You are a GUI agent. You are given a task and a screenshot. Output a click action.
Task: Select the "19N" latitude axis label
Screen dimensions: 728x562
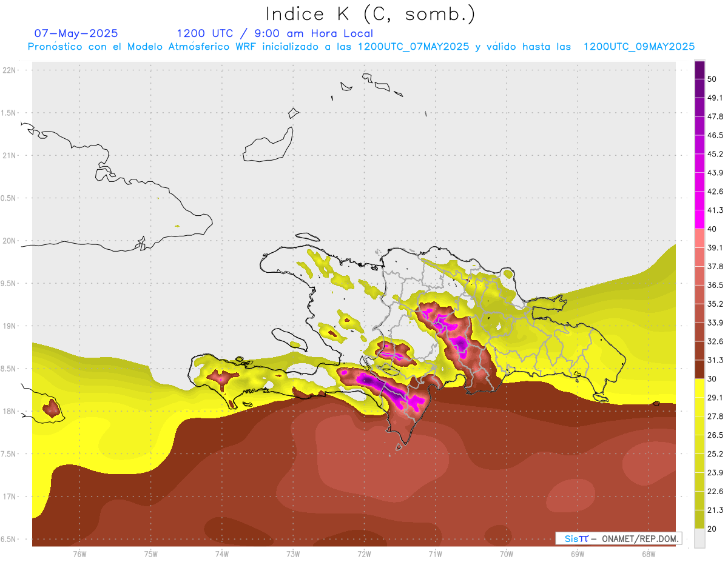pos(10,326)
